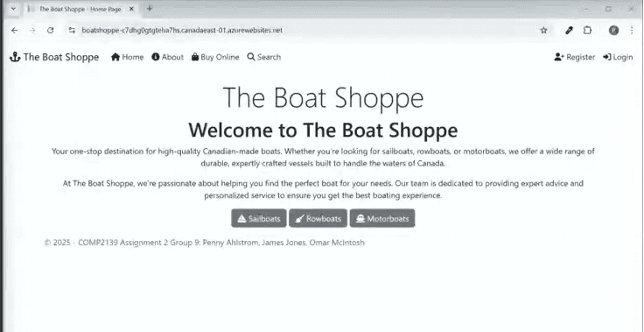Go to the Home nav link
Viewport: 644px width, 332px height.
click(x=128, y=57)
